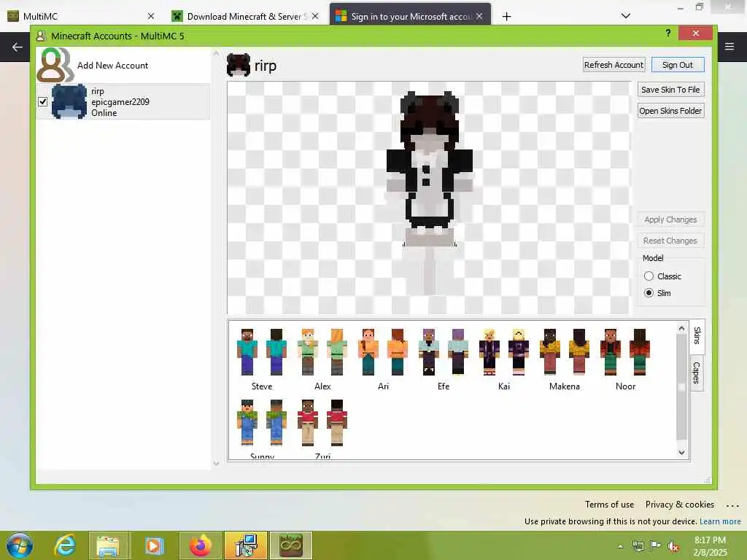Show hidden tray icons arrow

(620, 546)
